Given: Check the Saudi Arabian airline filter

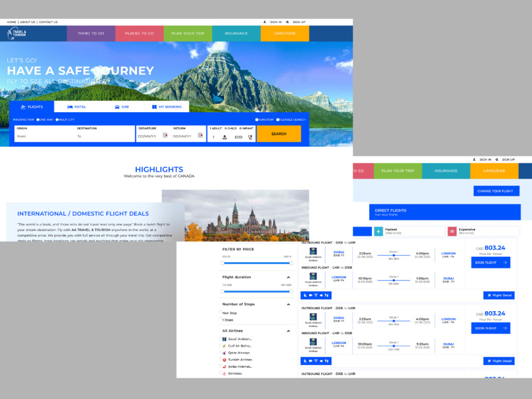Looking at the screenshot, I should click(x=221, y=339).
